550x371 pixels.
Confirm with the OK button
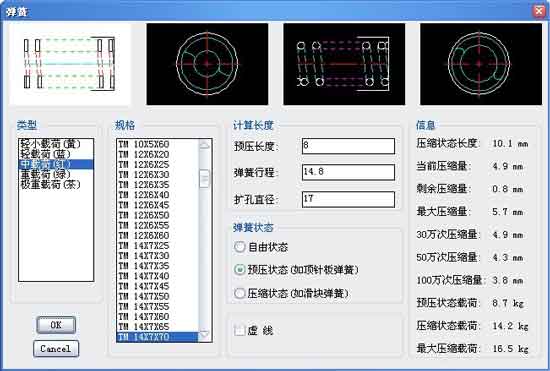click(56, 325)
